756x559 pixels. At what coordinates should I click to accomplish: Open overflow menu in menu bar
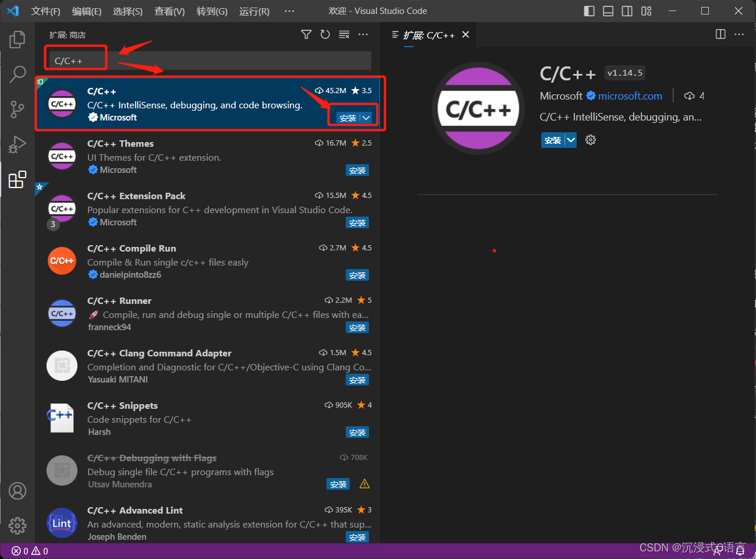[x=289, y=11]
